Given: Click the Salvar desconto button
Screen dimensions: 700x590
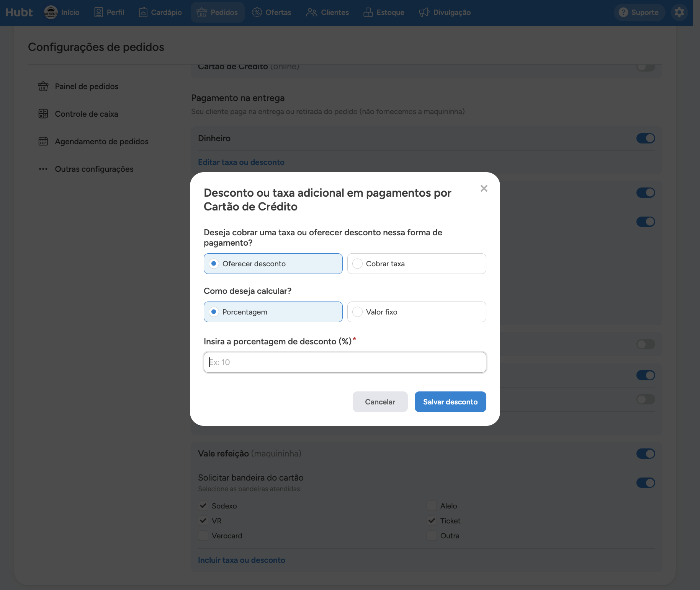Looking at the screenshot, I should pos(450,402).
